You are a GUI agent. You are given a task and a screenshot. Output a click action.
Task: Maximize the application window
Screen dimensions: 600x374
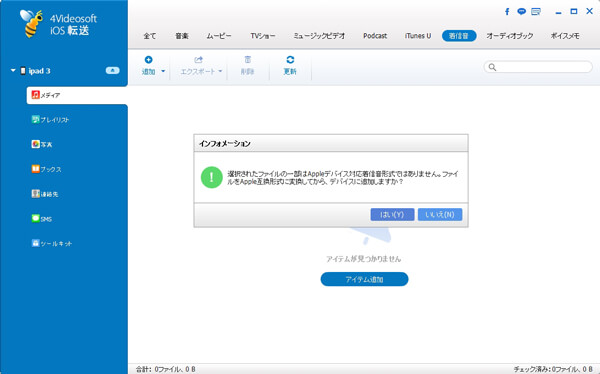click(x=574, y=11)
